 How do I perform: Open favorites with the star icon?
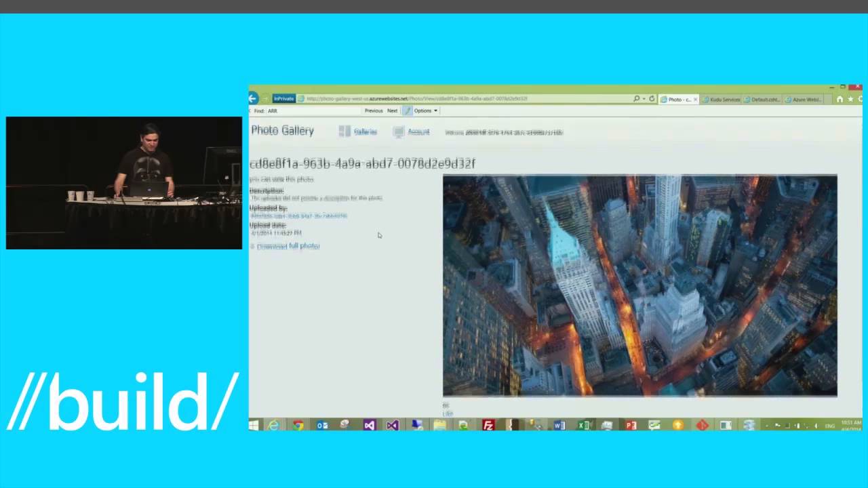point(849,99)
